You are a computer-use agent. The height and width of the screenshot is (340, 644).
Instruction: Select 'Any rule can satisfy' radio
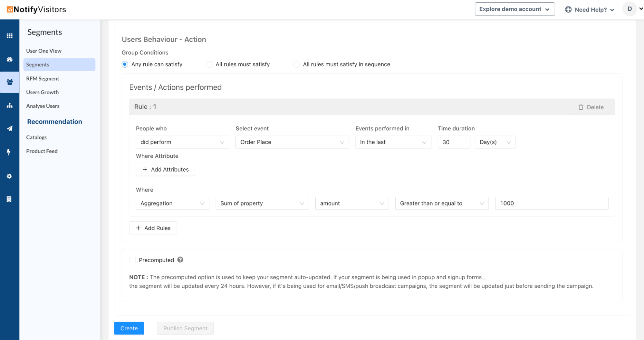coord(125,64)
